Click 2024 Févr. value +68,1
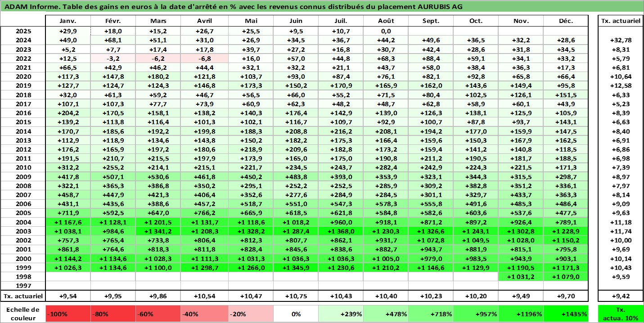This screenshot has width=644, height=323. coord(113,40)
